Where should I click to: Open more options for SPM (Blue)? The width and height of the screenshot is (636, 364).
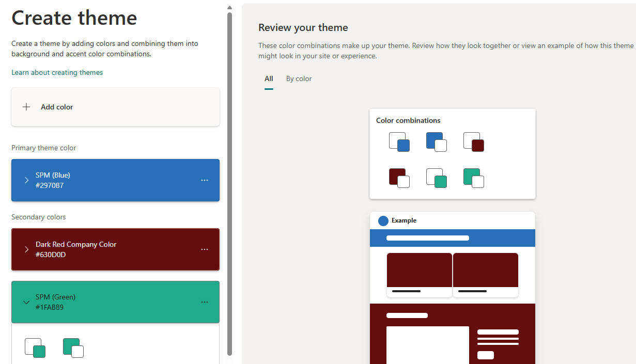(205, 180)
